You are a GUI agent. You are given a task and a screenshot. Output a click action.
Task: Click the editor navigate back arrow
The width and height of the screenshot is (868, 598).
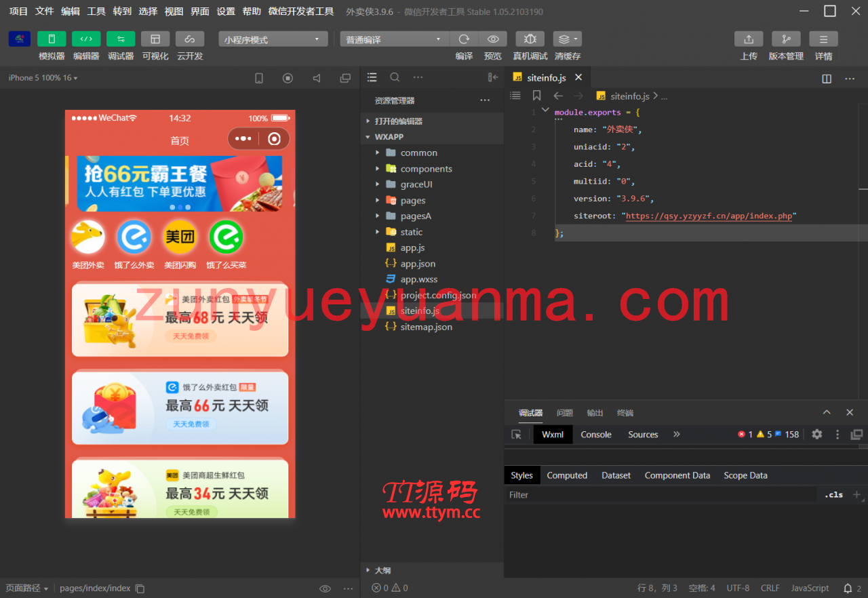pos(558,96)
